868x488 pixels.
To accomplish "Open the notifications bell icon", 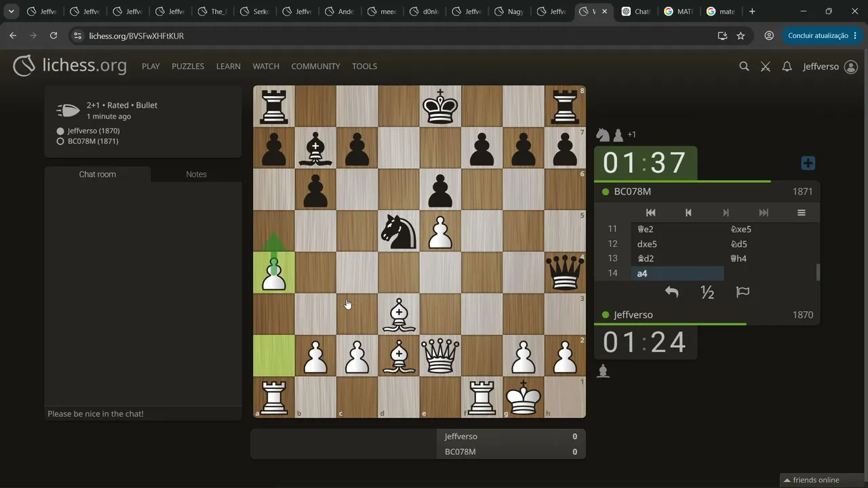I will point(787,66).
